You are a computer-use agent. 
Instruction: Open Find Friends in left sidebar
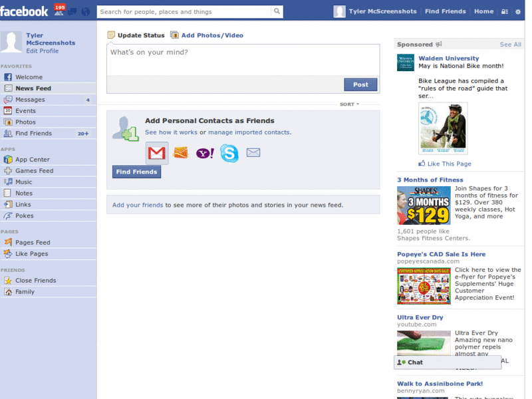pos(48,134)
